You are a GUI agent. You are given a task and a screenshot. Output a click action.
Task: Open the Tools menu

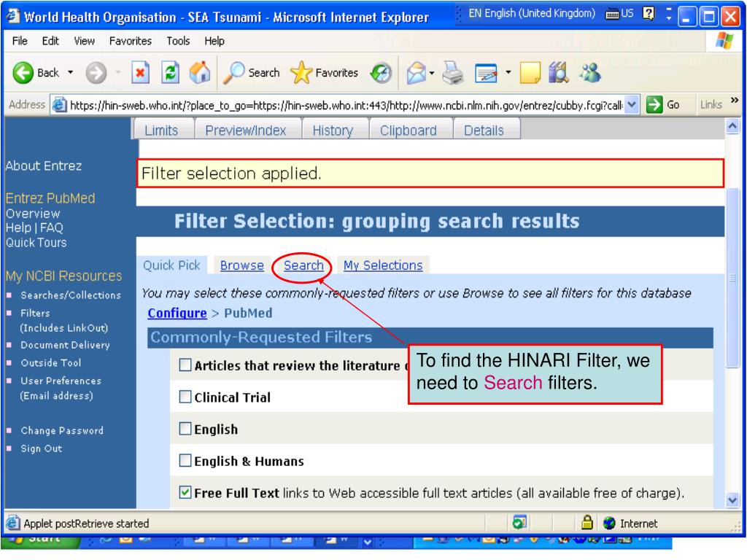point(178,41)
